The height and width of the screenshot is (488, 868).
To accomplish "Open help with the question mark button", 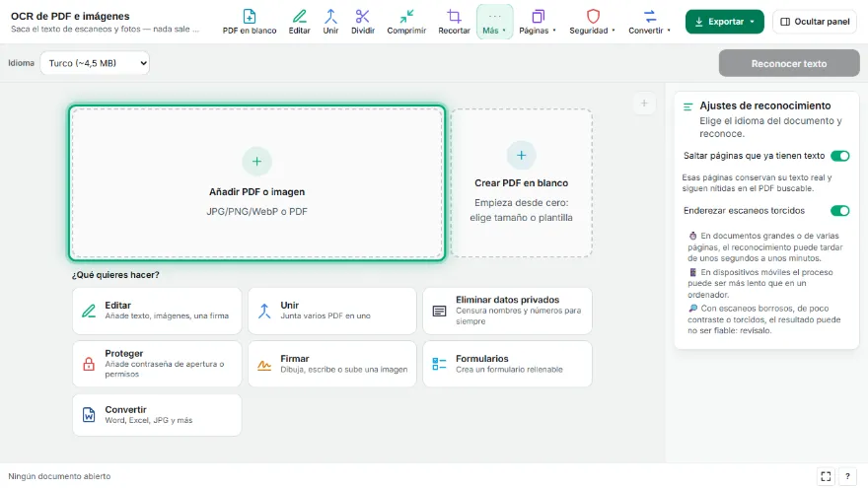I will click(x=847, y=476).
